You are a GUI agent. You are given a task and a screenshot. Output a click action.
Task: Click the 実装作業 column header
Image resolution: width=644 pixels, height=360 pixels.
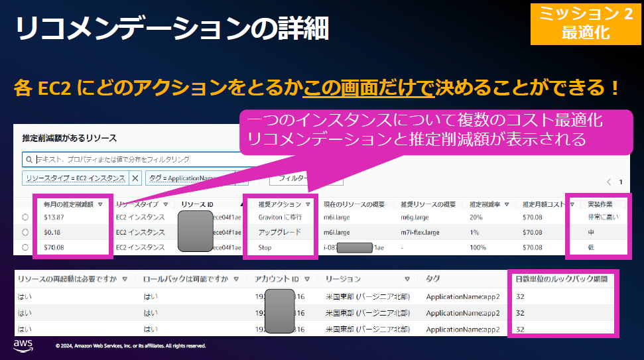[x=600, y=204]
